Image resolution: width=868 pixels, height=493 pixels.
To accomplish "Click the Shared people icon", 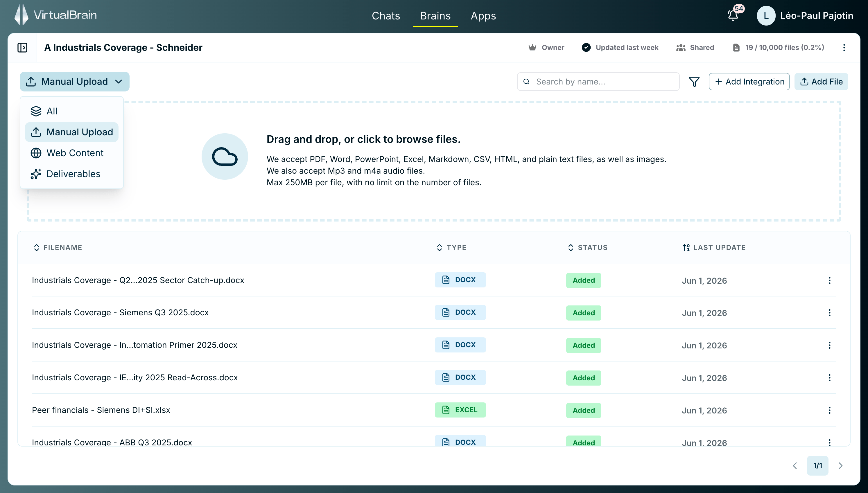I will click(681, 47).
